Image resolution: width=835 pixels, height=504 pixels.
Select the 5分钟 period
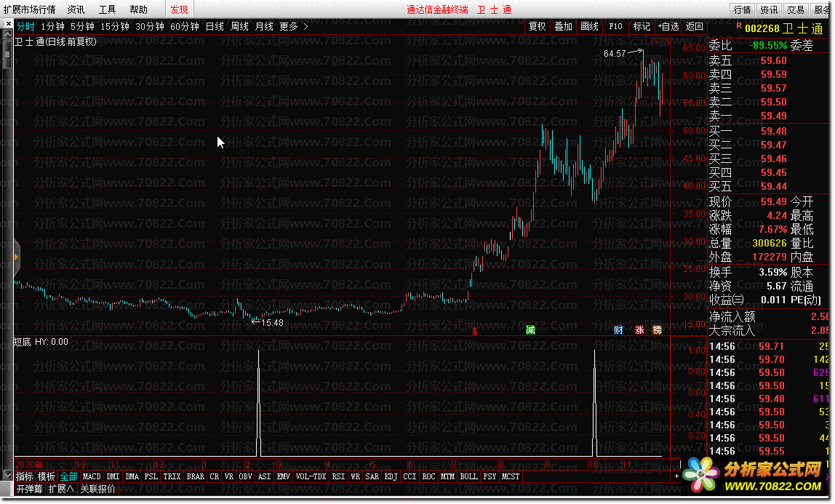[82, 27]
